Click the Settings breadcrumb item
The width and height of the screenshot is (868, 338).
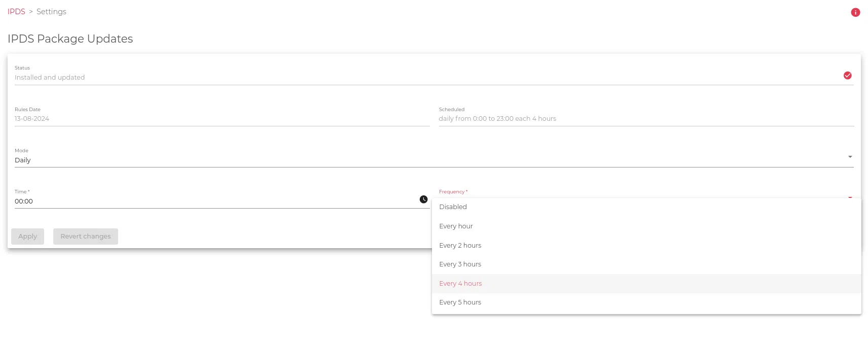[51, 12]
